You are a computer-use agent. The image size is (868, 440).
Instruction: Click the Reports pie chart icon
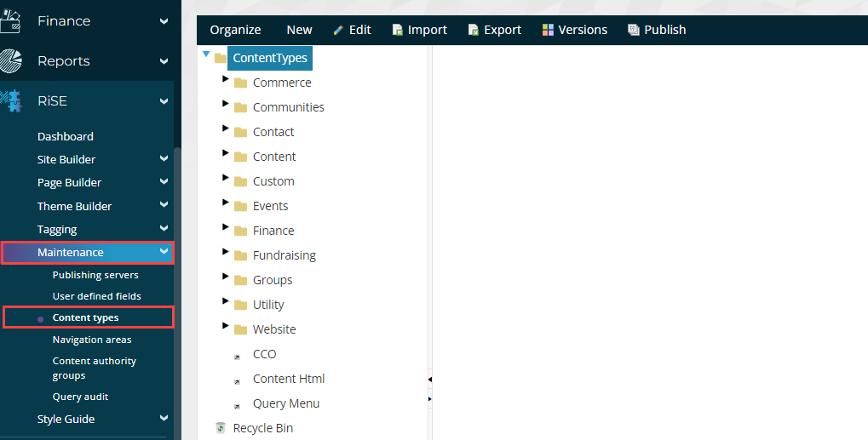click(x=11, y=61)
